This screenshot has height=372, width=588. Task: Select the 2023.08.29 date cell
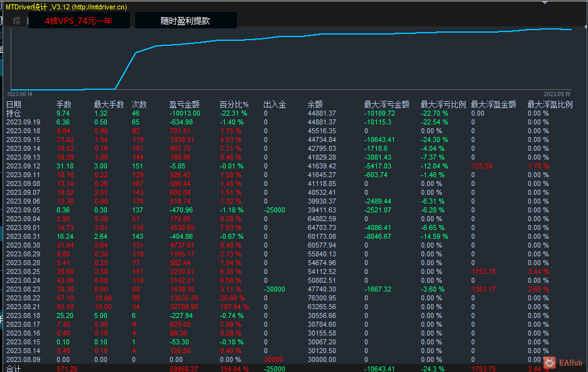pos(23,254)
